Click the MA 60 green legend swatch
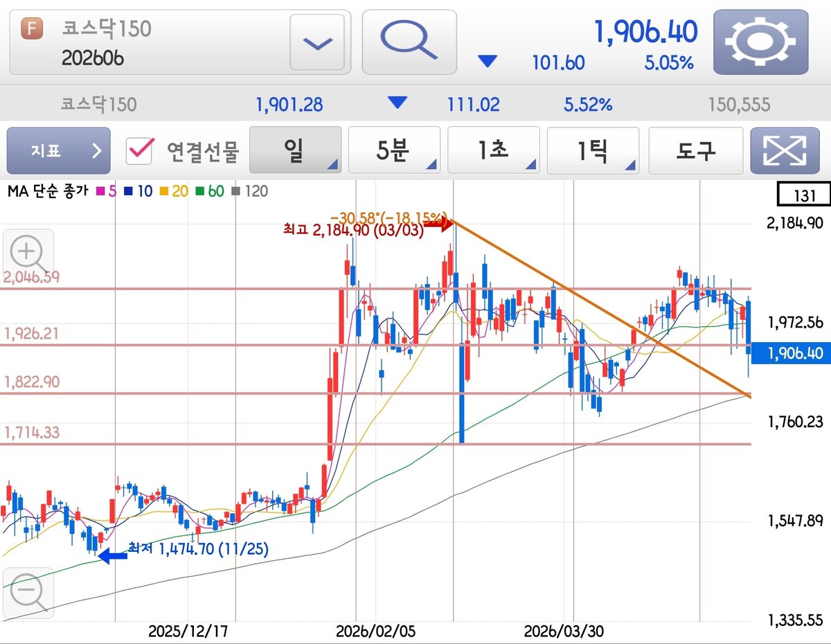This screenshot has width=831, height=644. click(x=201, y=191)
